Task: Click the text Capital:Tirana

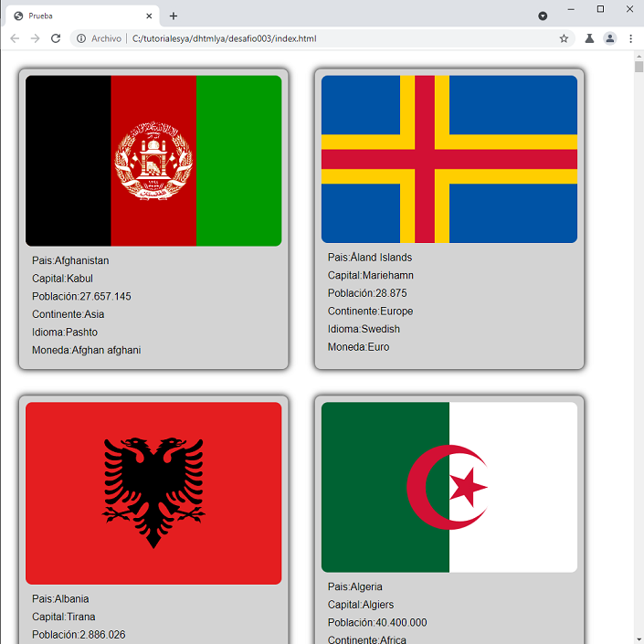Action: 64,617
